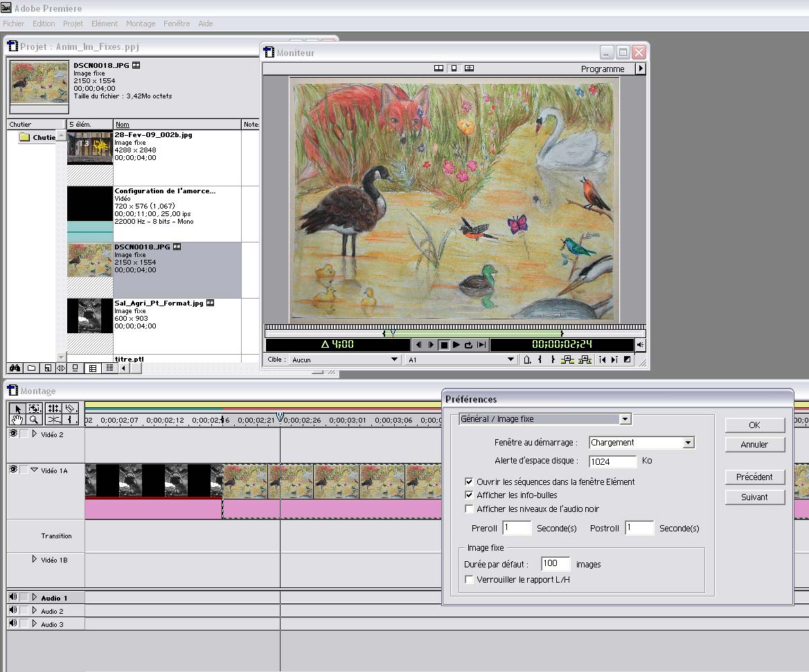Select the Rolling Edit tool in Montage

pyautogui.click(x=53, y=409)
